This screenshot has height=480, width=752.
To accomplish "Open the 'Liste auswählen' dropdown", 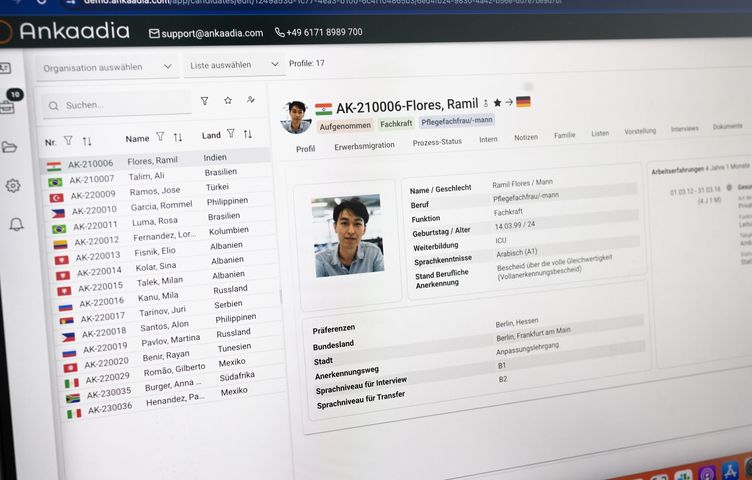I will [234, 65].
